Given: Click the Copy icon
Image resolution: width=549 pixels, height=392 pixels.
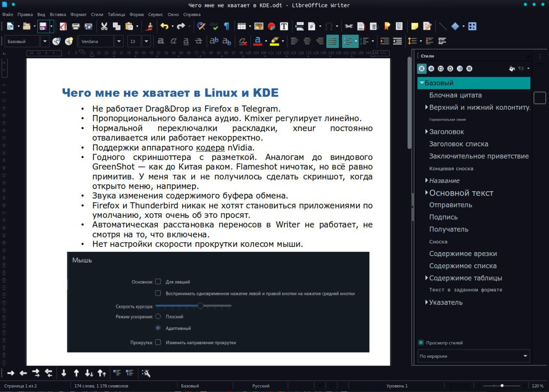Looking at the screenshot, I should click(116, 27).
